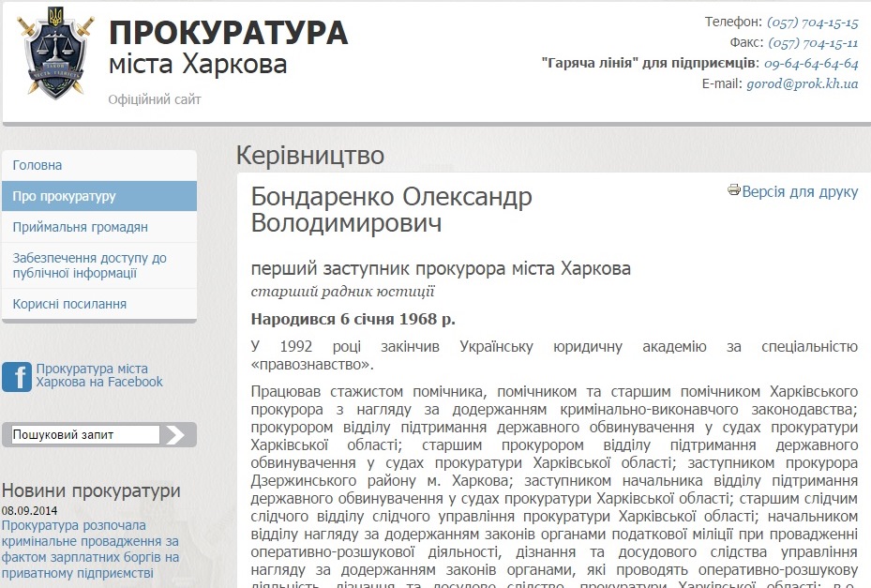Click the ПРОКУРАТУРА міста Харкова site title
Viewport: 871px width, 588px height.
[x=228, y=47]
